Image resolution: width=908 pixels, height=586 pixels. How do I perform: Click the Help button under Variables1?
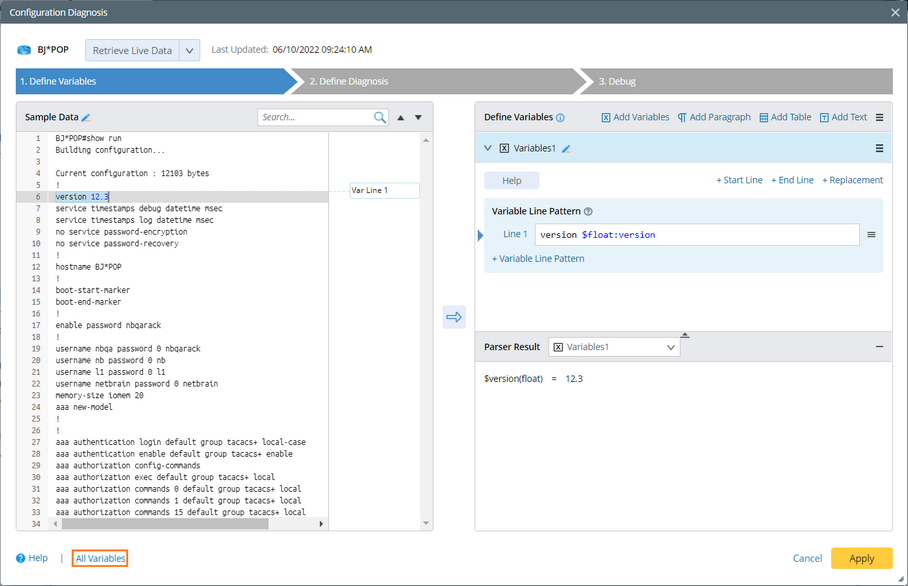(x=511, y=181)
